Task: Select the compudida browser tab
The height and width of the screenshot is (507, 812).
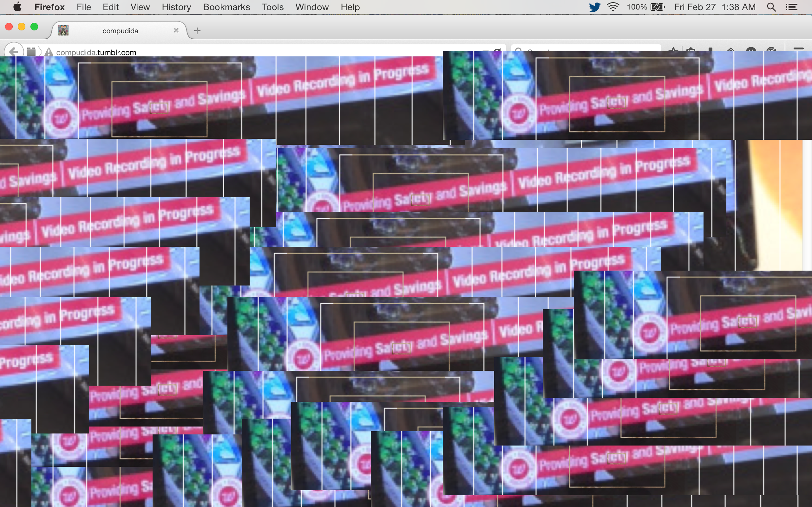Action: coord(120,31)
